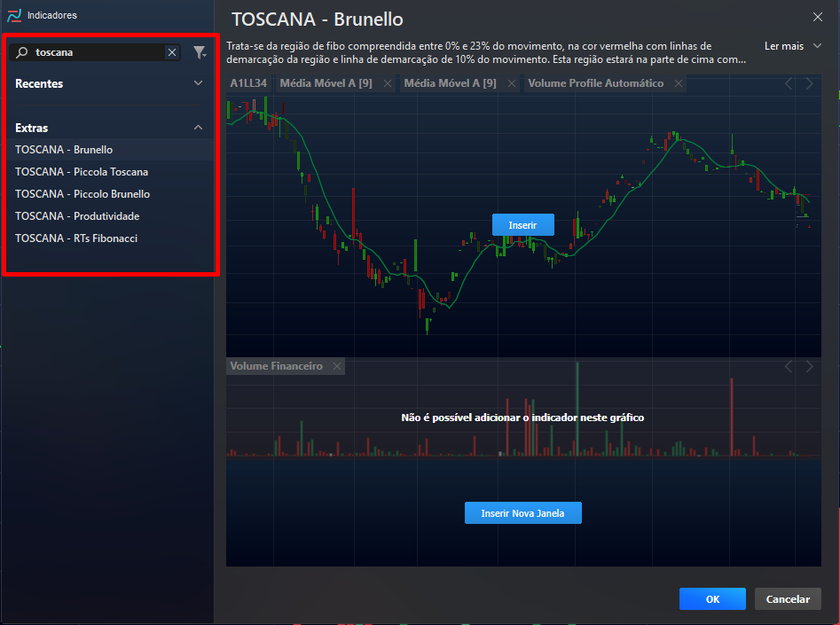Click the search magnifier icon
840x625 pixels.
pyautogui.click(x=22, y=52)
